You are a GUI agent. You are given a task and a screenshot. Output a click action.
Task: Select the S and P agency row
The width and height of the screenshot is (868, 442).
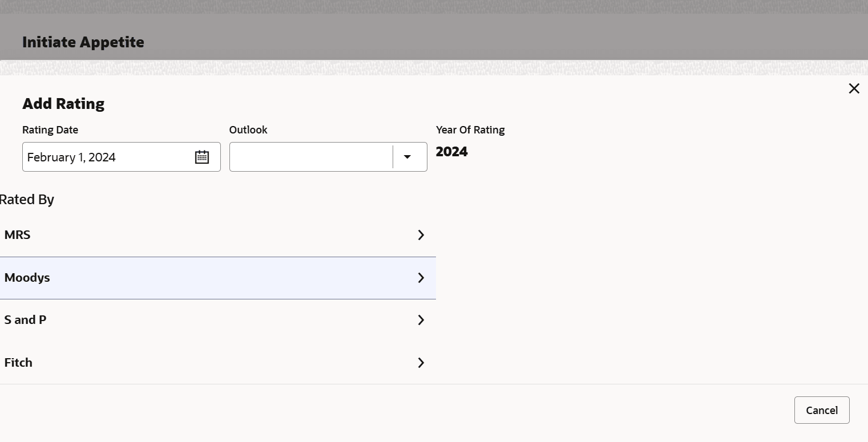[x=217, y=320]
